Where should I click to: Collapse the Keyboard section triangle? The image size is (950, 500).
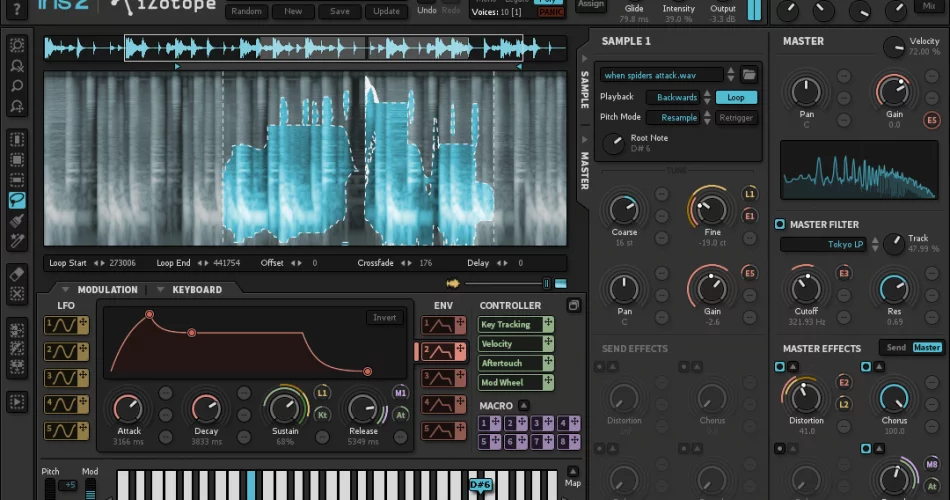(161, 290)
